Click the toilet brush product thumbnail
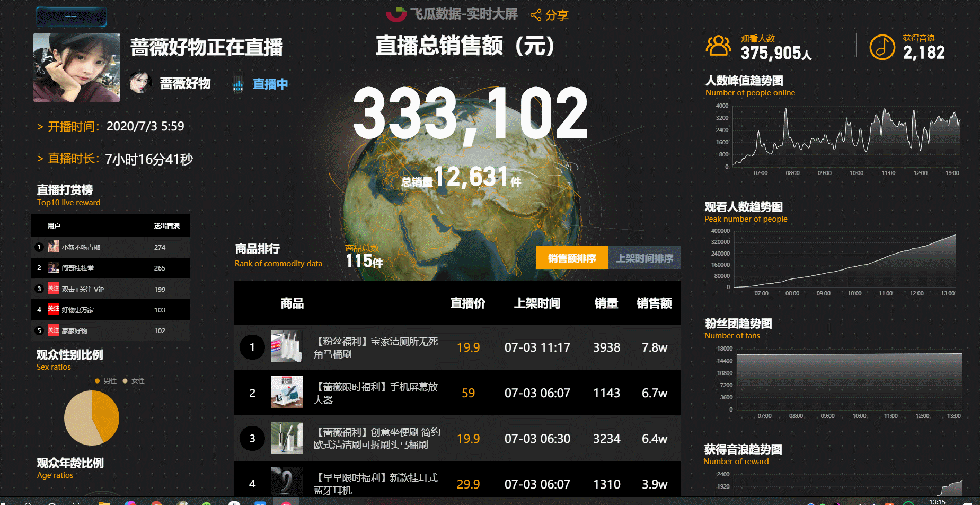 [286, 347]
